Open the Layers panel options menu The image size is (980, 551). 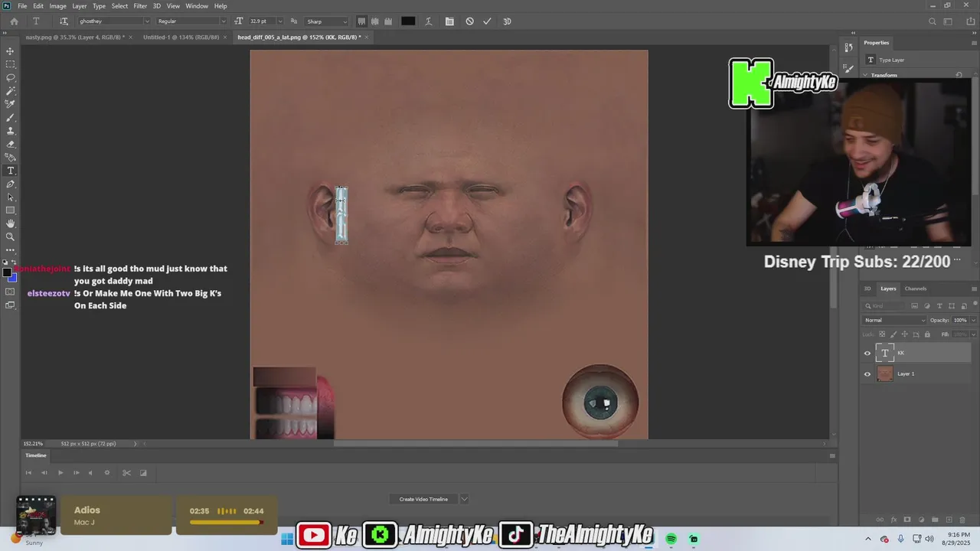click(x=973, y=289)
